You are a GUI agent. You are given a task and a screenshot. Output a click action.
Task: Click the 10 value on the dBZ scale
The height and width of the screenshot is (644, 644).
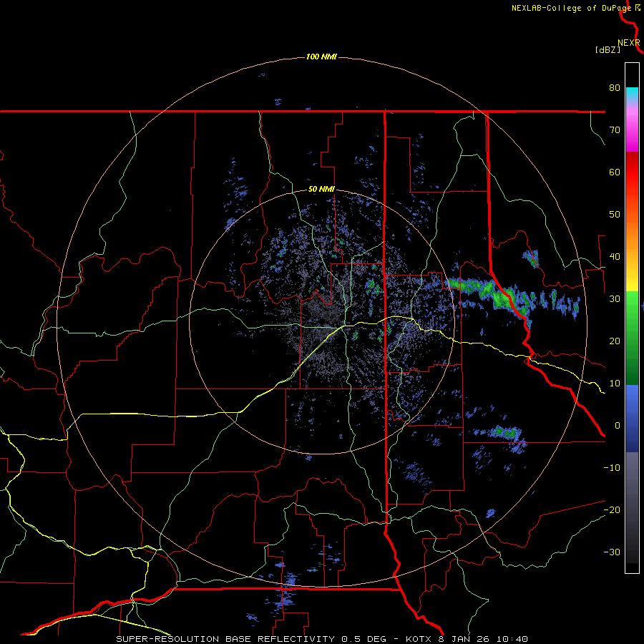615,384
